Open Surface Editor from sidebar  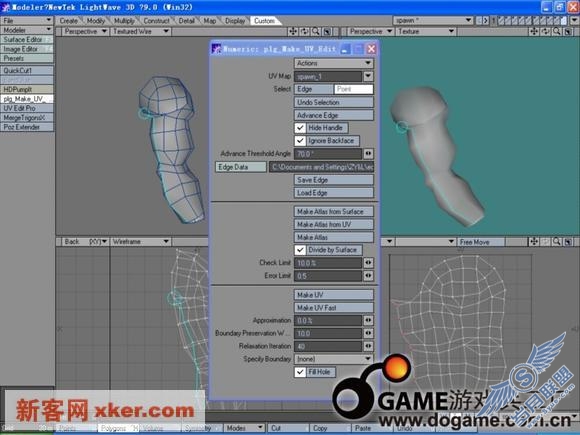pos(27,40)
